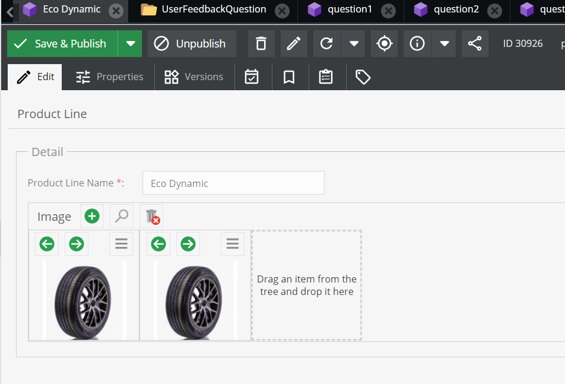Open the first tire image menu
The height and width of the screenshot is (384, 565).
(121, 244)
